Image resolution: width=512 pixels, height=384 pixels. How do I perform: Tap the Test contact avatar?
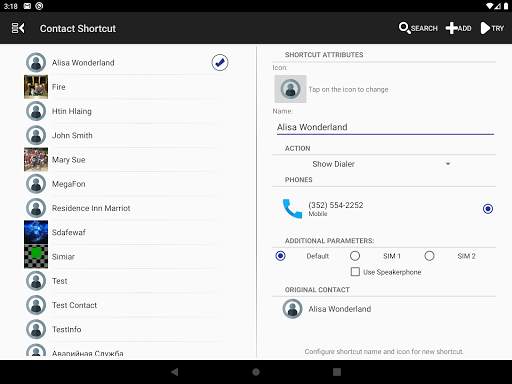[x=36, y=281]
